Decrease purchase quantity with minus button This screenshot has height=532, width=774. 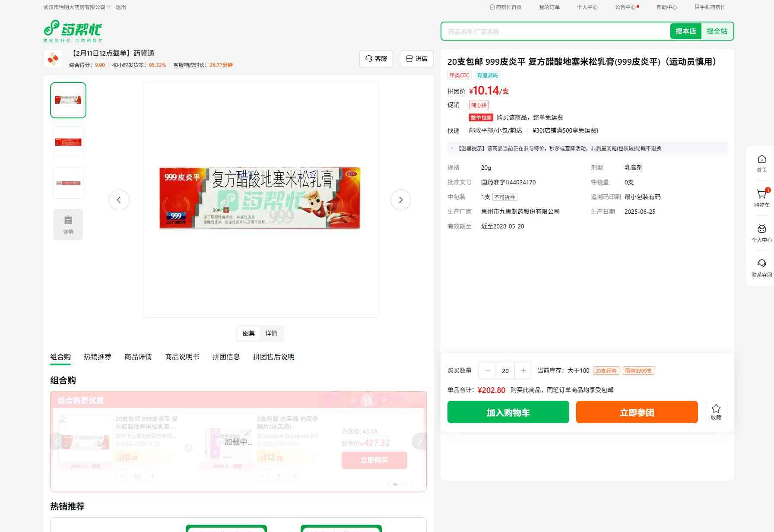[x=488, y=370]
